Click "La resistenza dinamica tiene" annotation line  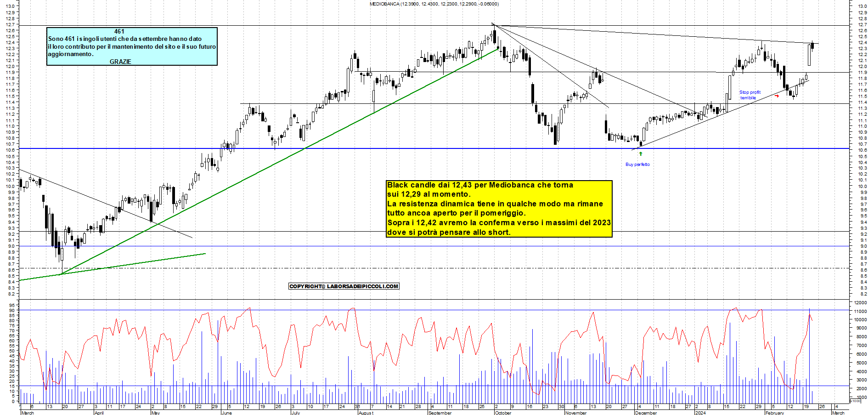click(x=495, y=204)
